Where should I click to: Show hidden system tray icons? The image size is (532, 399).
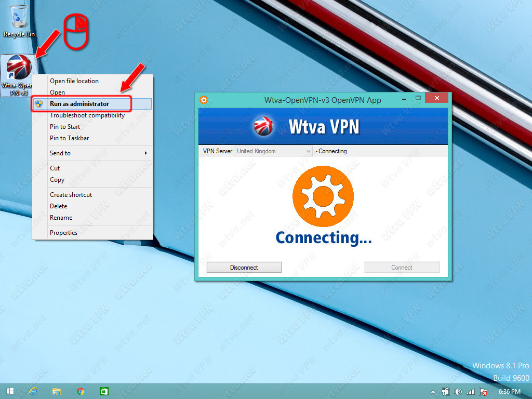pos(433,392)
